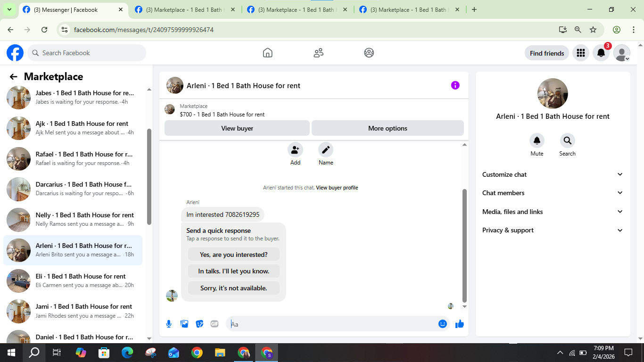Switch to the second Marketplace browser tab
Image resolution: width=644 pixels, height=362 pixels.
click(298, 9)
